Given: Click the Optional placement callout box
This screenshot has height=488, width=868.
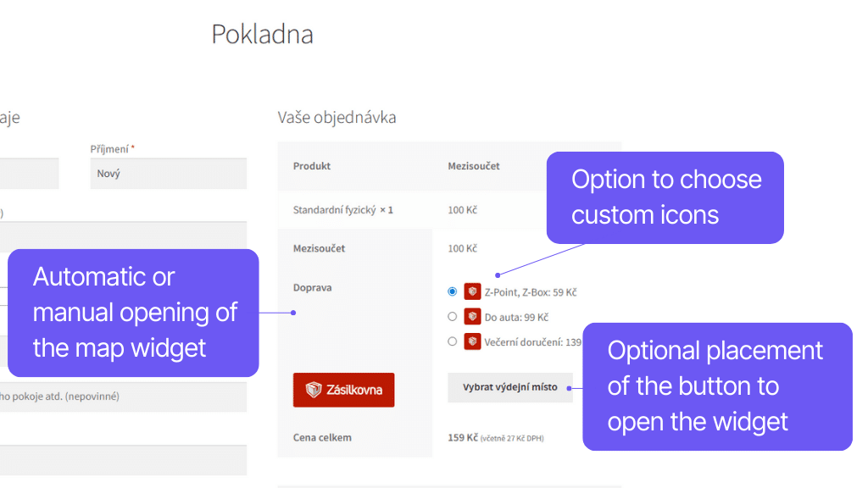Looking at the screenshot, I should [x=717, y=386].
